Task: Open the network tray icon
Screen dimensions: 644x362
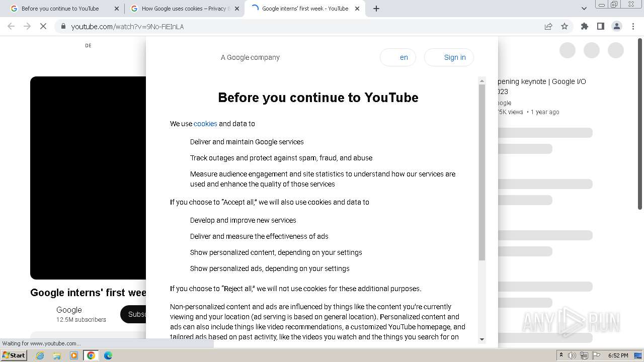Action: [585, 355]
